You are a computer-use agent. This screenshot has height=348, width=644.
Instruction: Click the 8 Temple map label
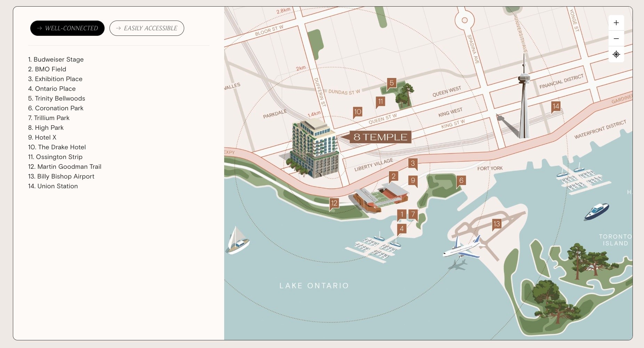pyautogui.click(x=380, y=137)
